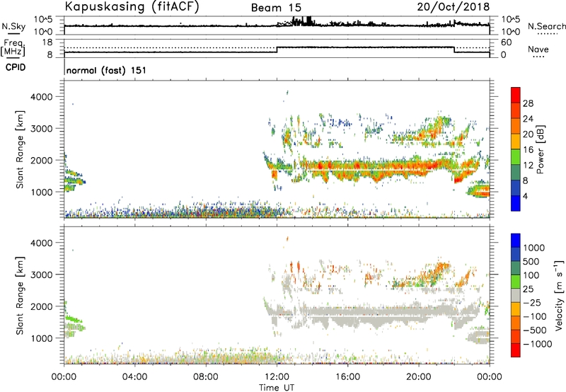Click the red bottom segment of Velocity color bar
Screen dimensions: 566x392
click(516, 350)
